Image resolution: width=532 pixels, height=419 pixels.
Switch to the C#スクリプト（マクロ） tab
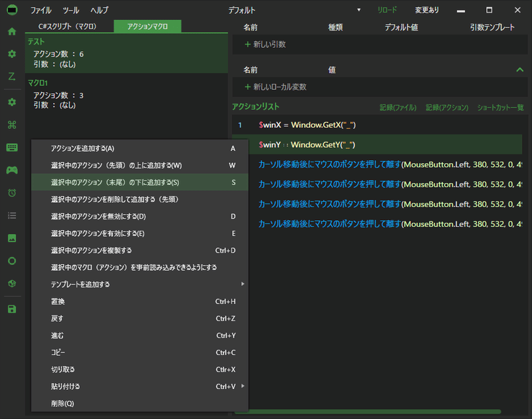click(68, 27)
